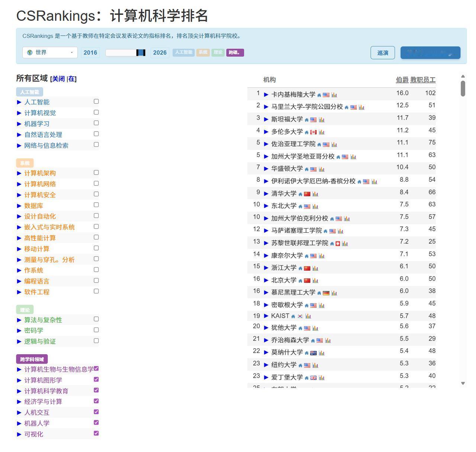View chart icon next to 乔治梅森大学
The image size is (476, 452).
pos(328,340)
